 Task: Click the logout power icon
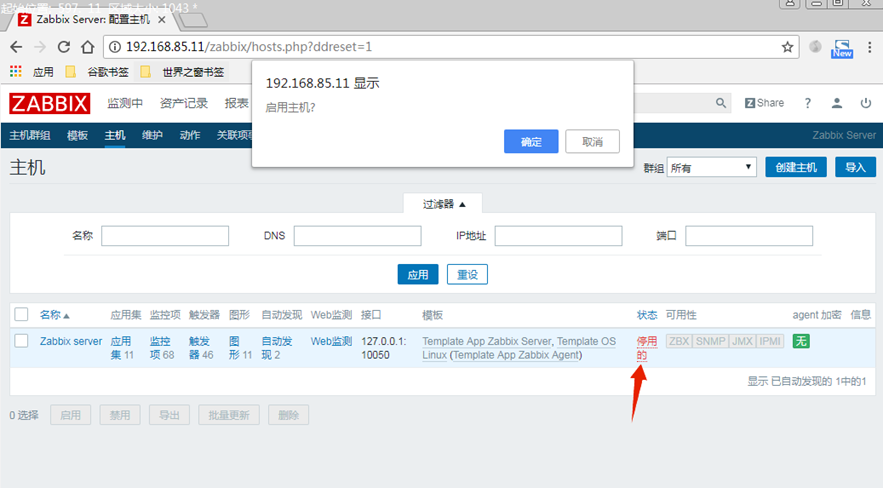(x=866, y=103)
